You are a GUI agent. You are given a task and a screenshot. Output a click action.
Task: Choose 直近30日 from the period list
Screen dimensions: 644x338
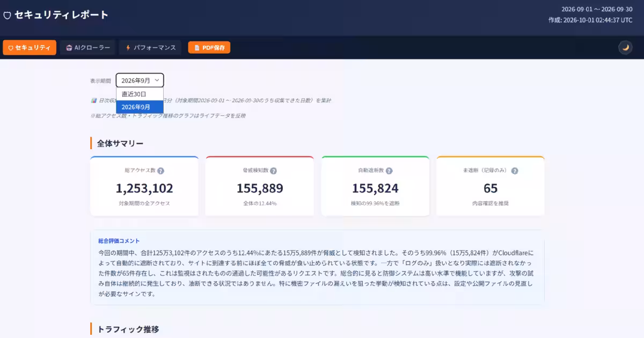coord(140,94)
